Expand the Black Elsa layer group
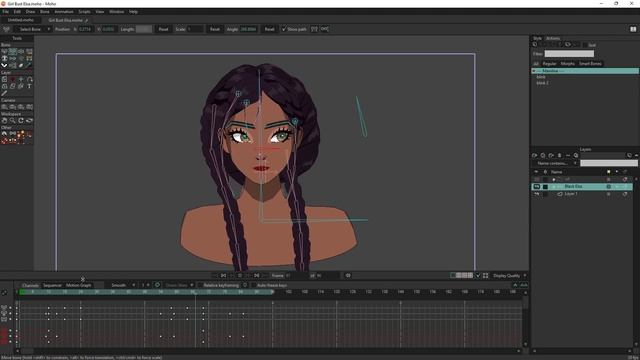The height and width of the screenshot is (360, 640). pos(554,187)
